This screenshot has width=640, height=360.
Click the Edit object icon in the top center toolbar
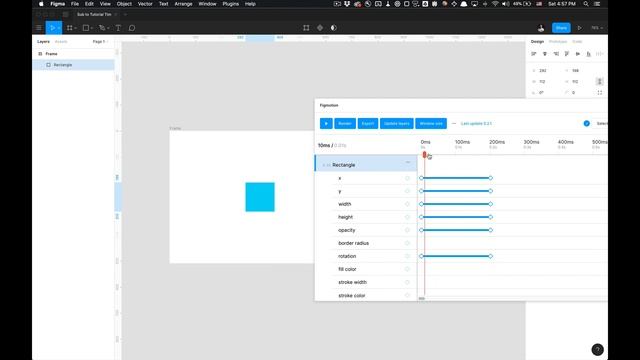point(306,28)
